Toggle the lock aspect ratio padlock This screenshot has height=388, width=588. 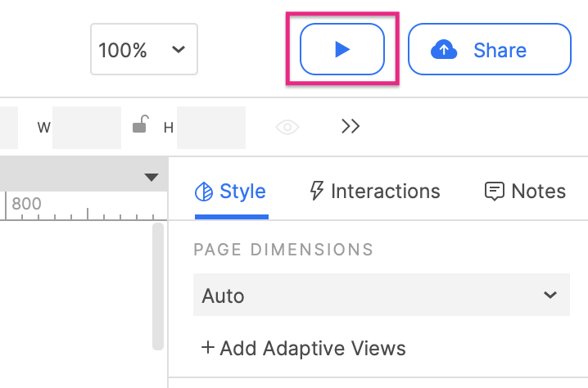point(141,125)
